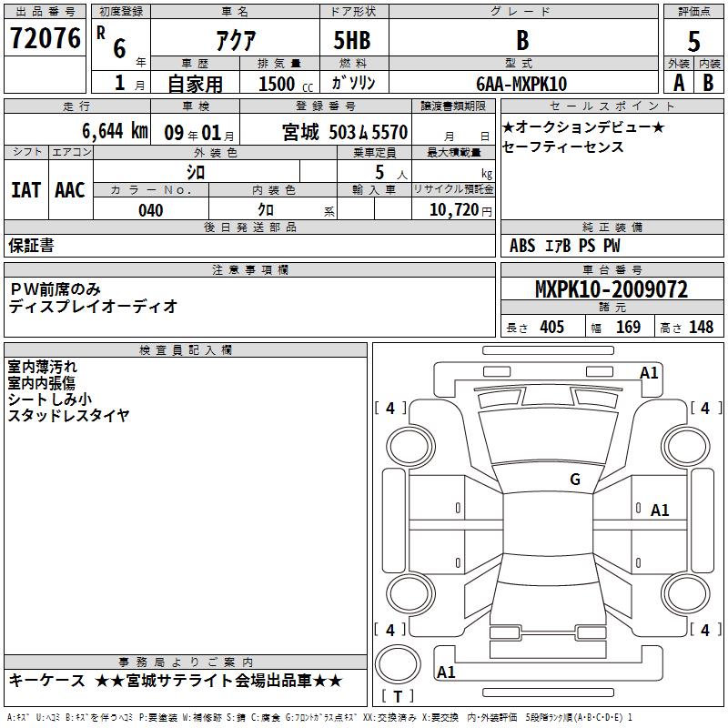Screen dimensions: 728x728
Task: Click the G mark on the windshield
Action: 574,480
